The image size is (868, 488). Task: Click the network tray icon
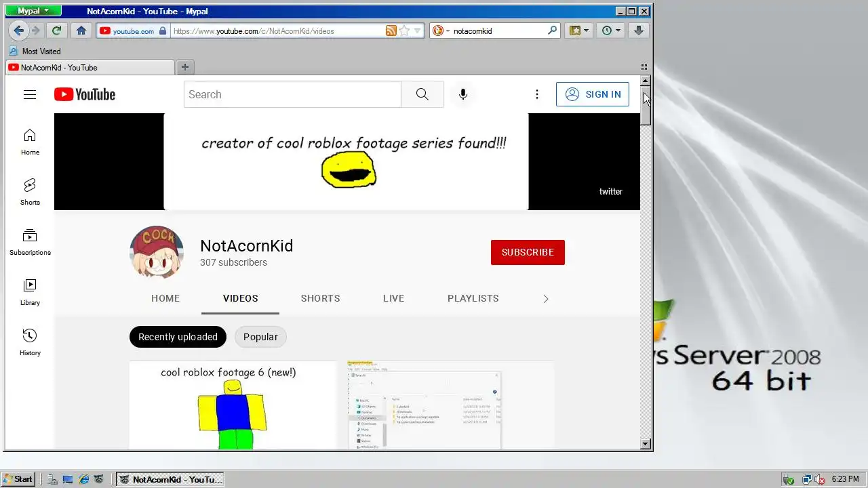(x=807, y=479)
